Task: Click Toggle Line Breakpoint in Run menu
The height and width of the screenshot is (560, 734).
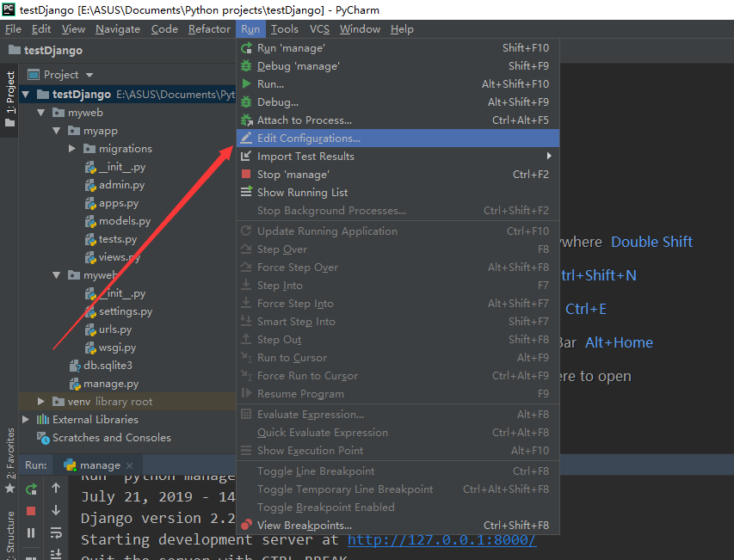Action: [398, 471]
